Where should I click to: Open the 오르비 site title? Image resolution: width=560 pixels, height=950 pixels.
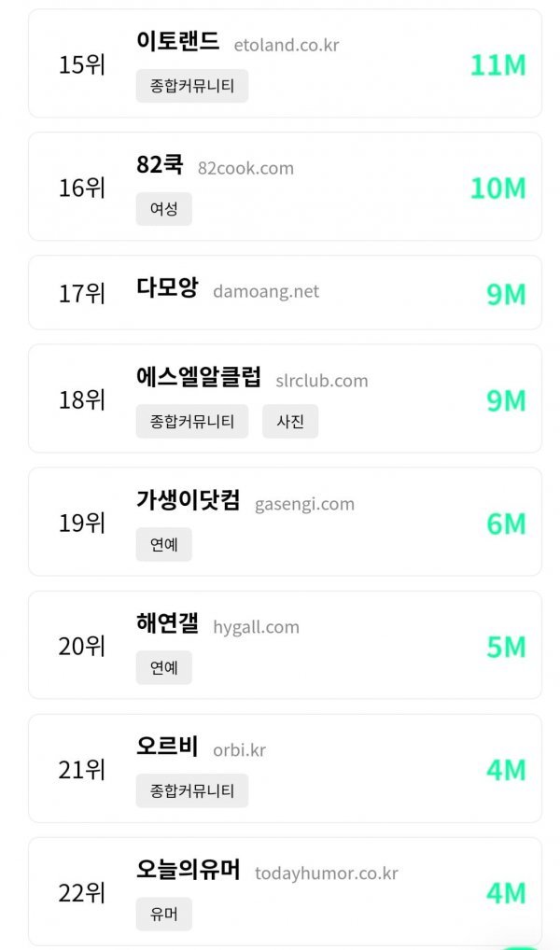167,747
